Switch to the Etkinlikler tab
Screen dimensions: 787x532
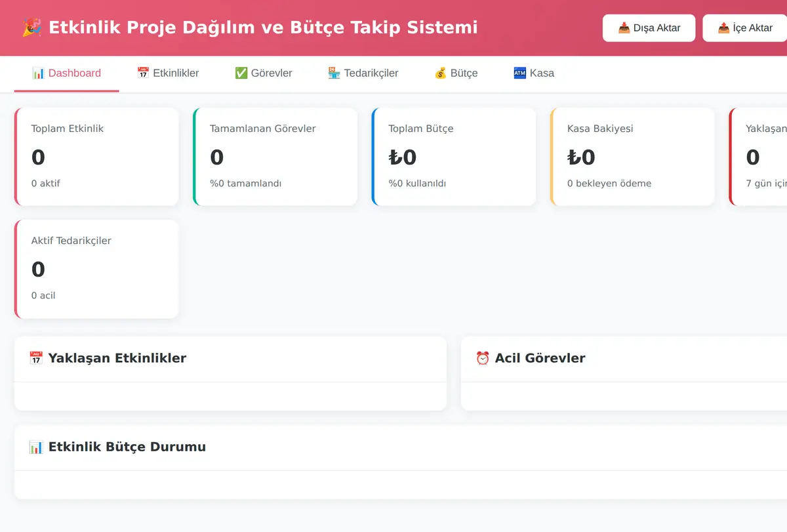coord(168,73)
